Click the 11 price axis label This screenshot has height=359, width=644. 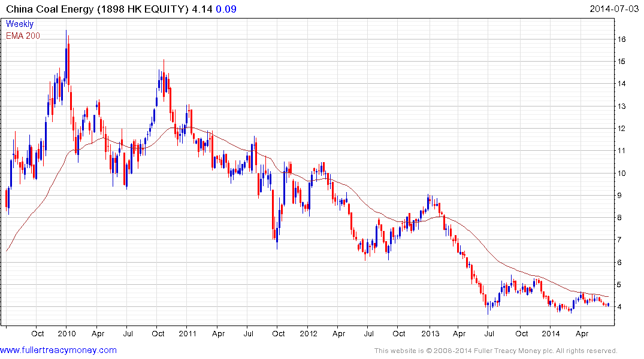point(621,151)
